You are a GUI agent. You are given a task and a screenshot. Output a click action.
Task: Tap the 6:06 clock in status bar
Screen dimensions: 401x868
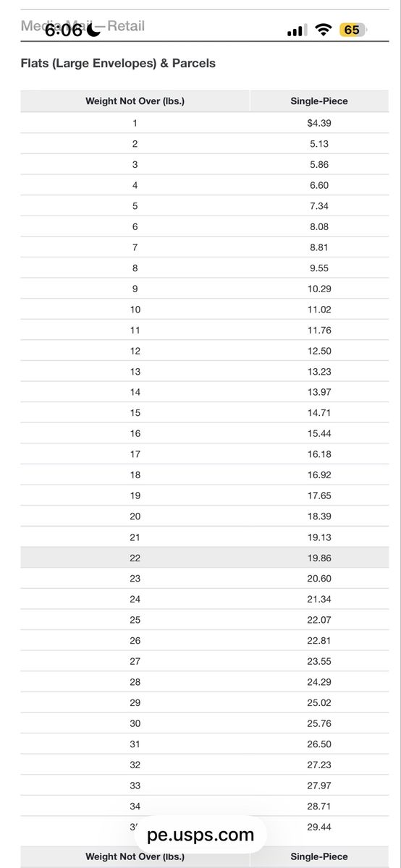[x=64, y=30]
